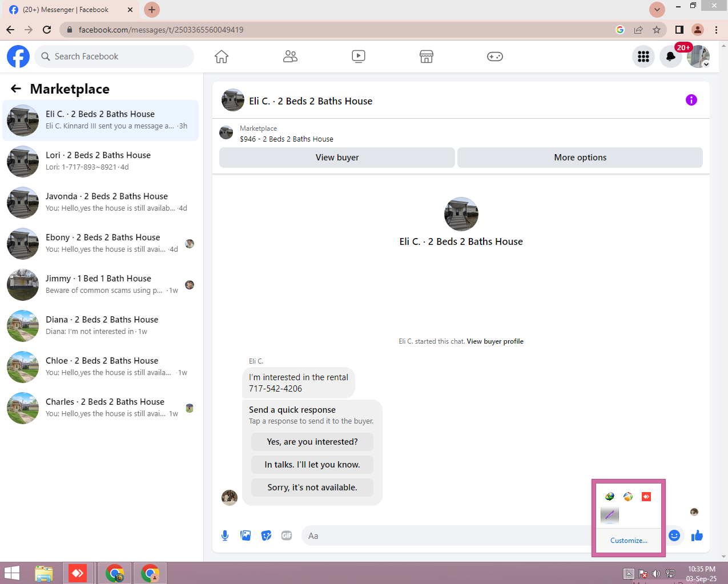728x584 pixels.
Task: Open the volume speaker tray icon
Action: coord(656,574)
